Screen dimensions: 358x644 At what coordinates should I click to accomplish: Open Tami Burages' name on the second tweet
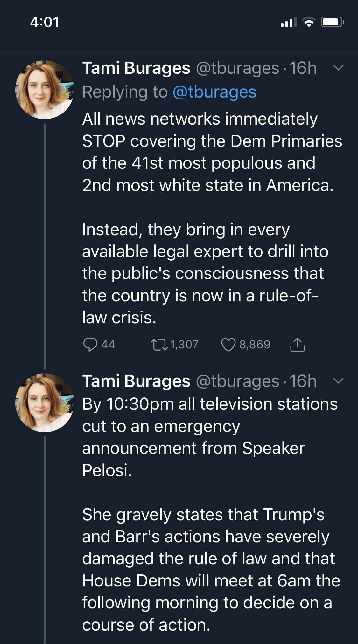136,381
